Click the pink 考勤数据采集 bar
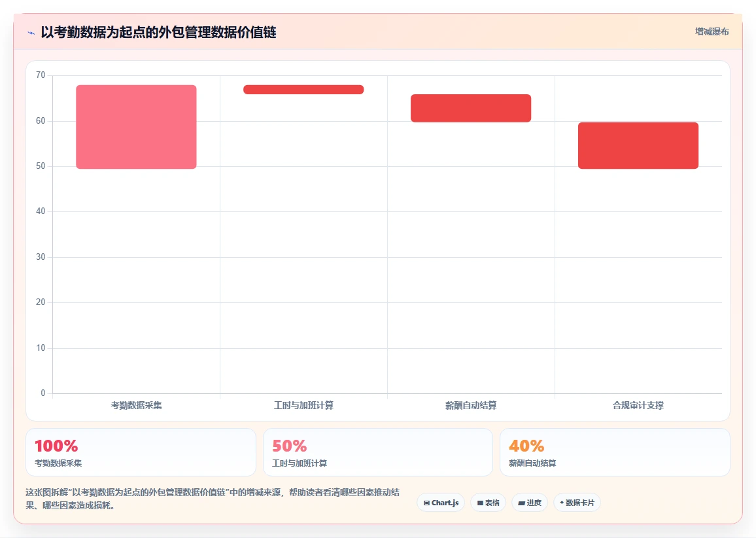The height and width of the screenshot is (538, 756). tap(136, 127)
